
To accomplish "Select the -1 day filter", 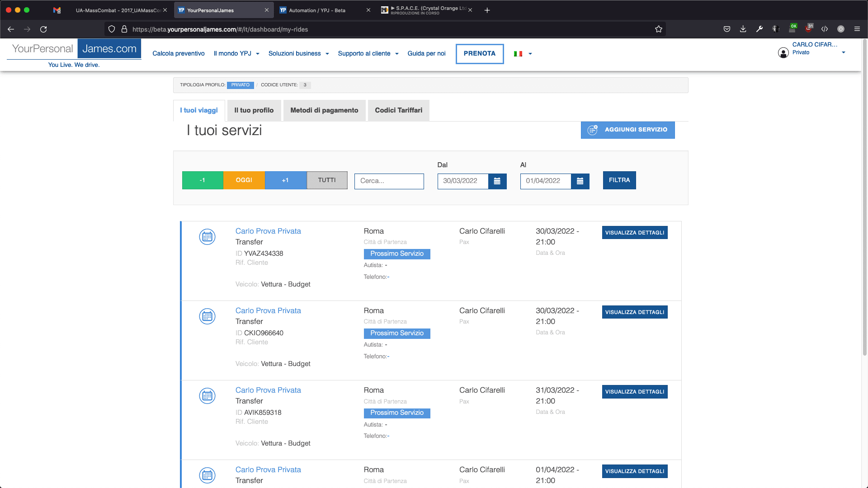I will pyautogui.click(x=203, y=180).
